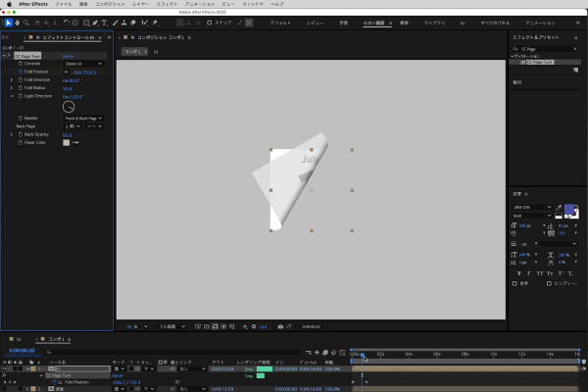This screenshot has height=392, width=588.
Task: Select the Puppet Pin tool
Action: click(x=155, y=23)
